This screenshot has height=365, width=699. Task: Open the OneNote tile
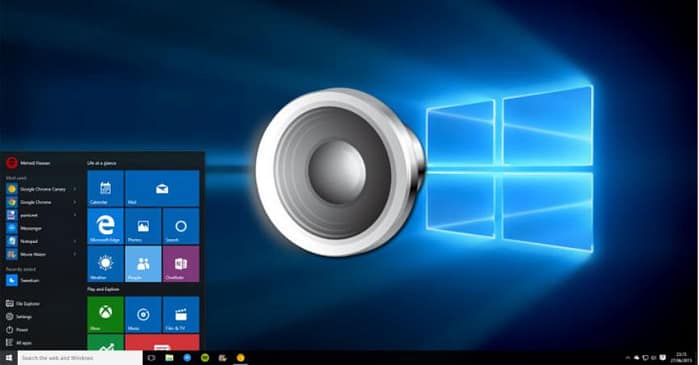(x=181, y=264)
